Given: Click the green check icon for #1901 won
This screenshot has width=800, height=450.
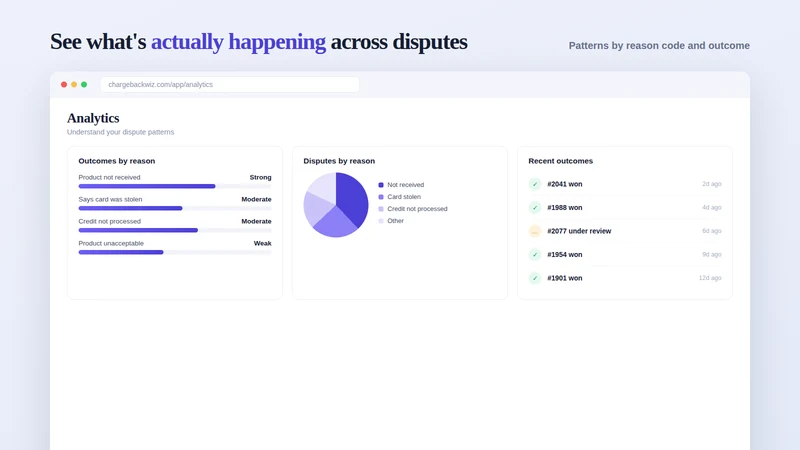Looking at the screenshot, I should pyautogui.click(x=535, y=278).
